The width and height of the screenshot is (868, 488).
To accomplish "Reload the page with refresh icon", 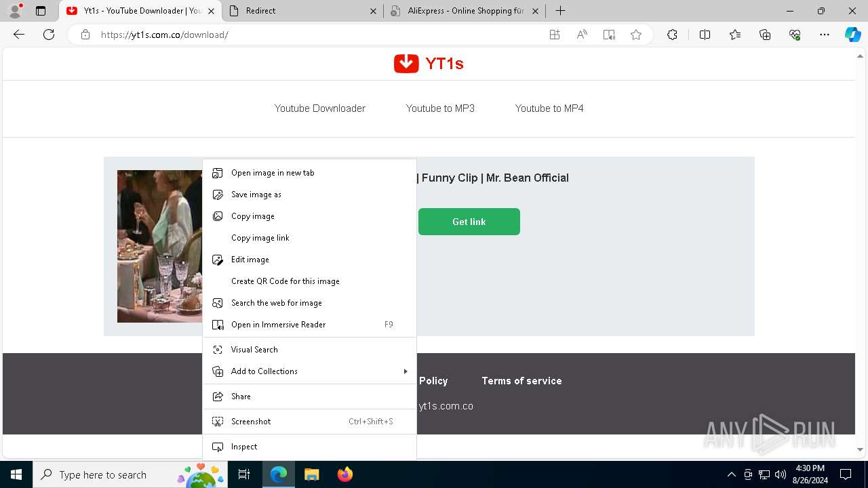I will click(49, 35).
